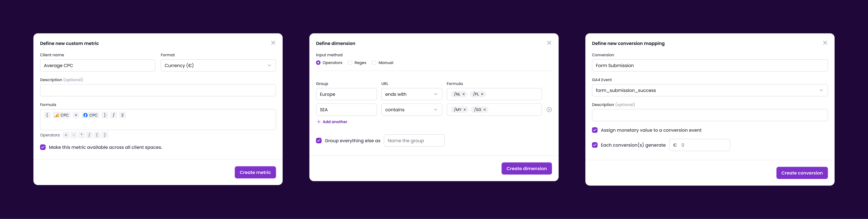Open the GA4 Event dropdown
The height and width of the screenshot is (219, 868).
tap(821, 90)
